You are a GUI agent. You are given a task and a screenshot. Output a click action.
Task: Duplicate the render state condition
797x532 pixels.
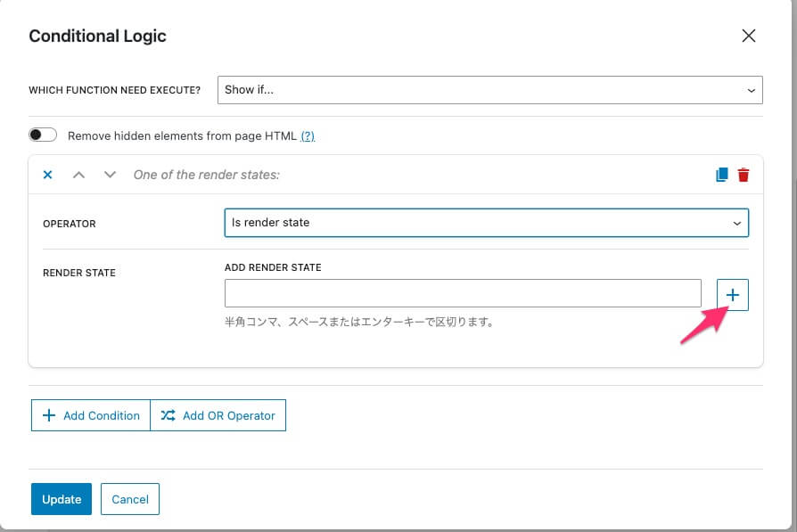722,176
